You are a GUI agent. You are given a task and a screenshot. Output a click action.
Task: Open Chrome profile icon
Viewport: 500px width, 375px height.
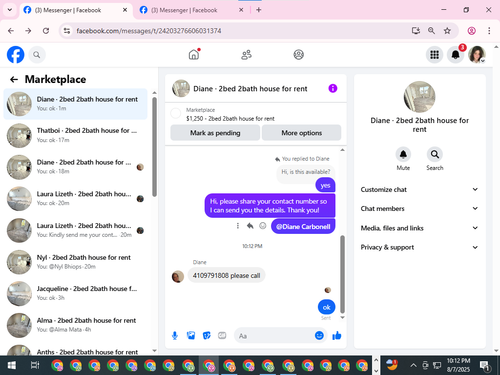(x=471, y=31)
